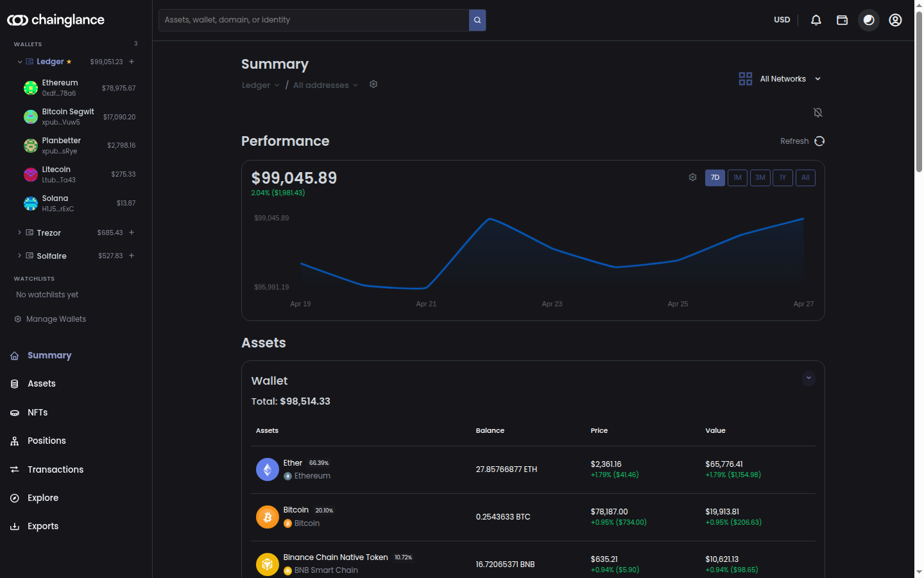Viewport: 924px width, 578px height.
Task: Open chart settings gear icon
Action: (x=693, y=177)
